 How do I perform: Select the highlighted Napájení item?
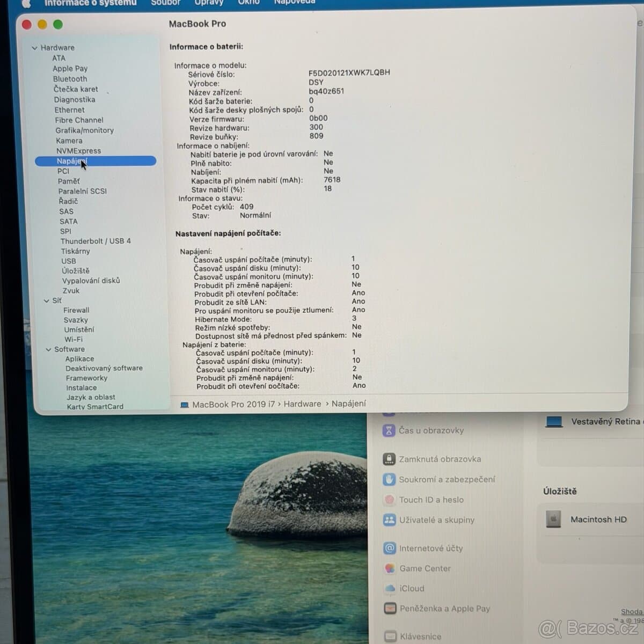[x=96, y=161]
